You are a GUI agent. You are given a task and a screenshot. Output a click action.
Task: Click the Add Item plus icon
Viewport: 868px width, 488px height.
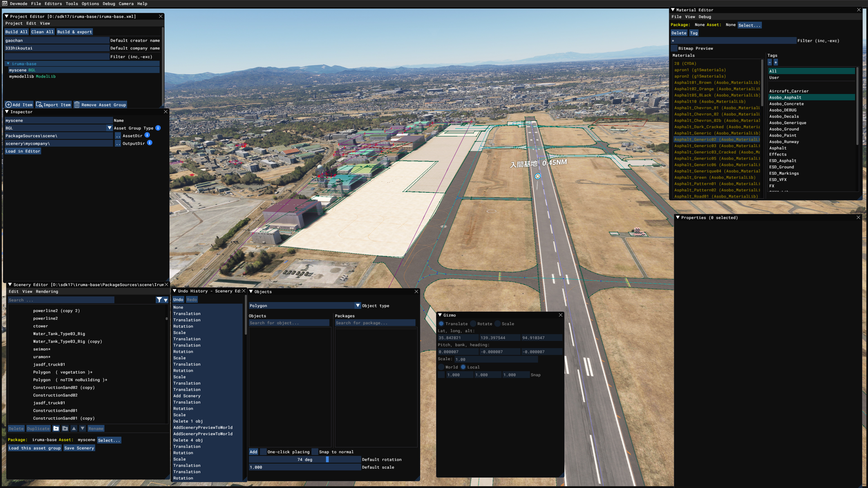point(8,105)
